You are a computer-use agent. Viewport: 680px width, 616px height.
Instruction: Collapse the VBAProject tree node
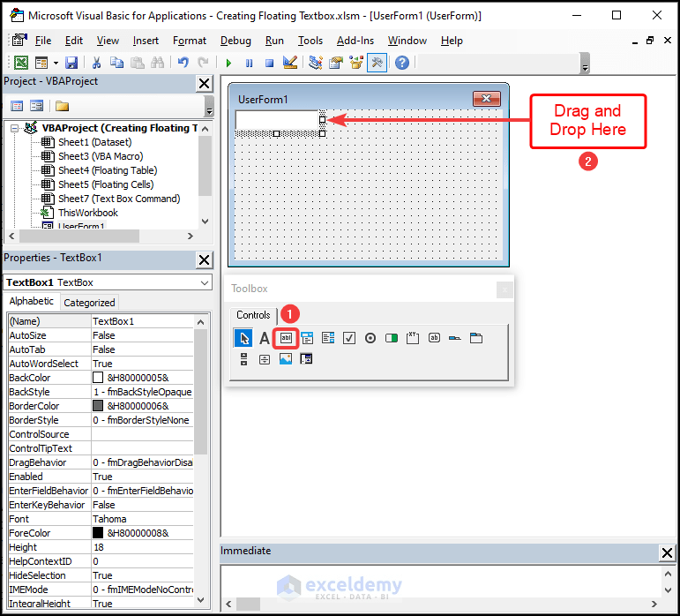click(15, 128)
